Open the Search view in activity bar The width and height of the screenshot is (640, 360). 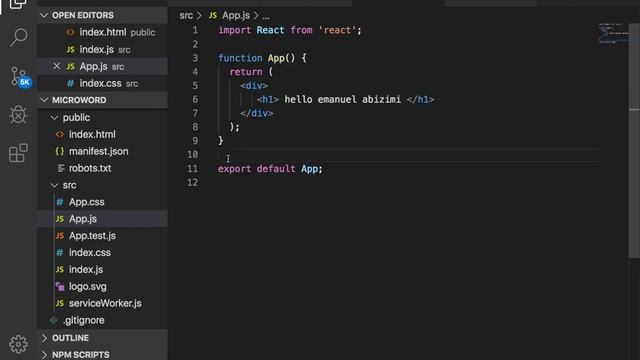point(18,37)
